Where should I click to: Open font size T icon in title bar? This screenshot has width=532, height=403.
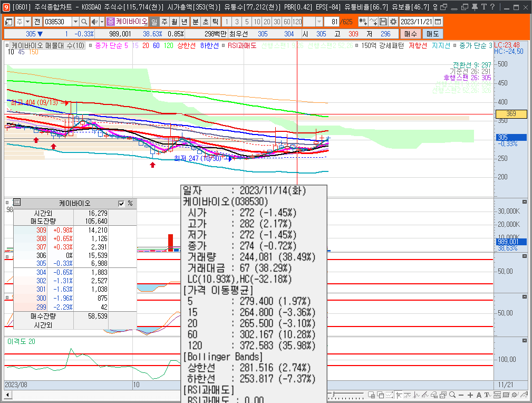coord(484,7)
